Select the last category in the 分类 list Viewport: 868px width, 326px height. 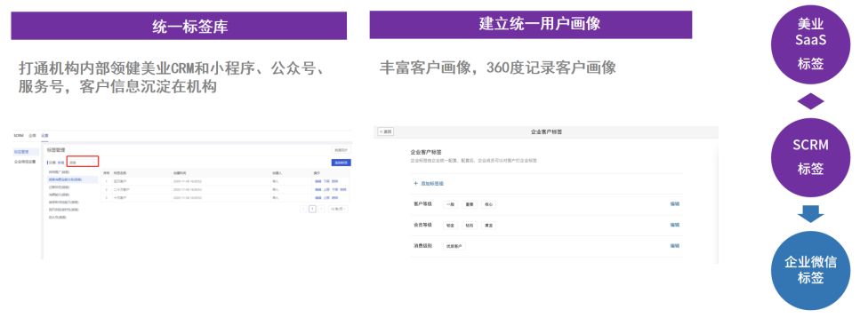58,217
